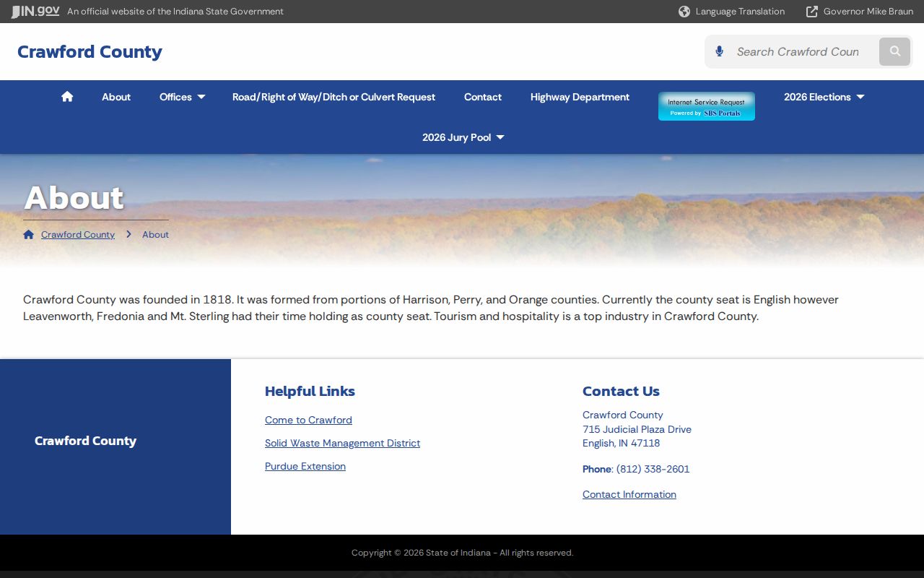
Task: Click the Crawford County footer title
Action: coord(85,441)
